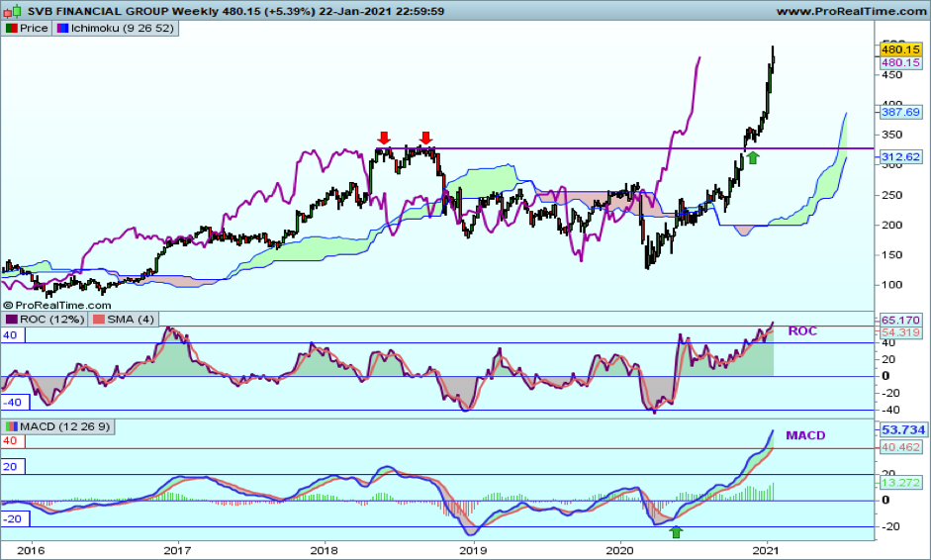Click the purple ROC text annotation
This screenshot has height=560, width=931.
[x=802, y=331]
